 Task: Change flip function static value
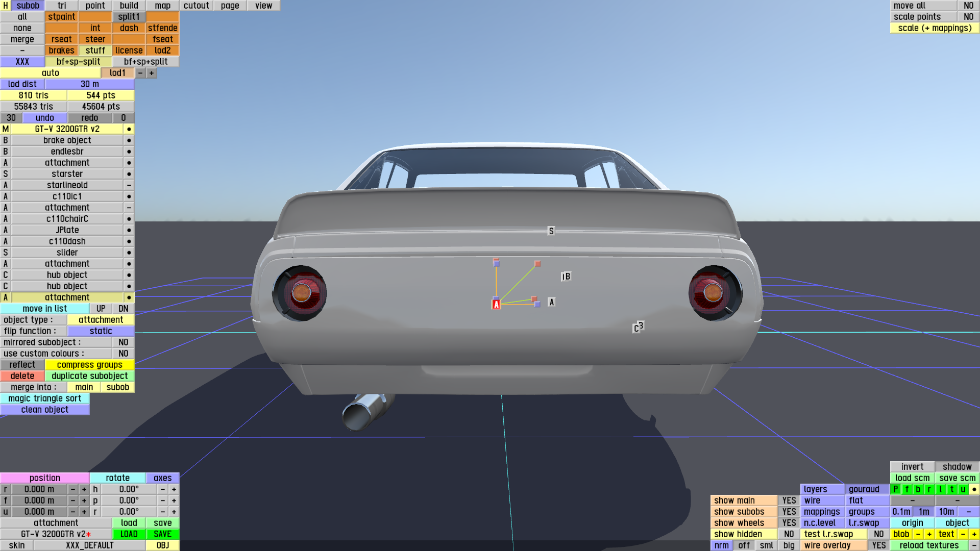point(101,331)
